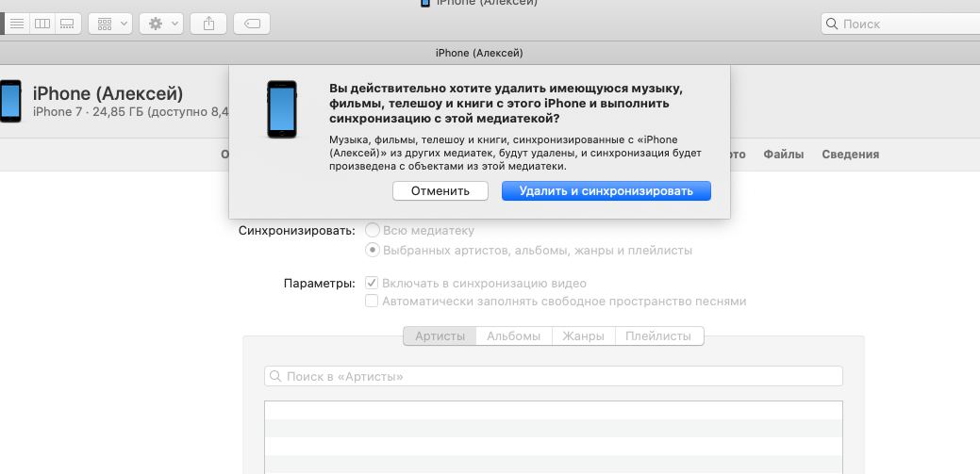Image resolution: width=980 pixels, height=474 pixels.
Task: Click the iPhone (Алексей) path bar label
Action: tap(479, 53)
